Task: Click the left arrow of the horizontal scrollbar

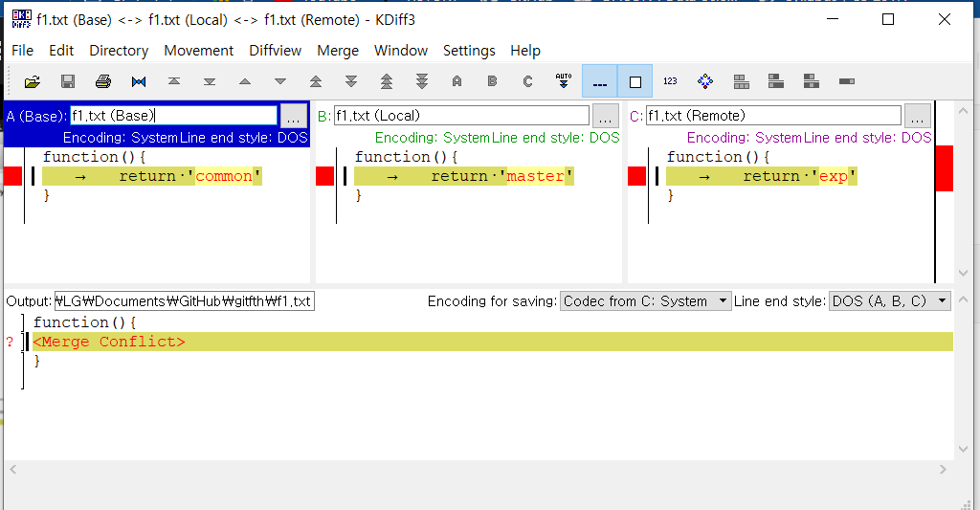Action: pos(12,469)
